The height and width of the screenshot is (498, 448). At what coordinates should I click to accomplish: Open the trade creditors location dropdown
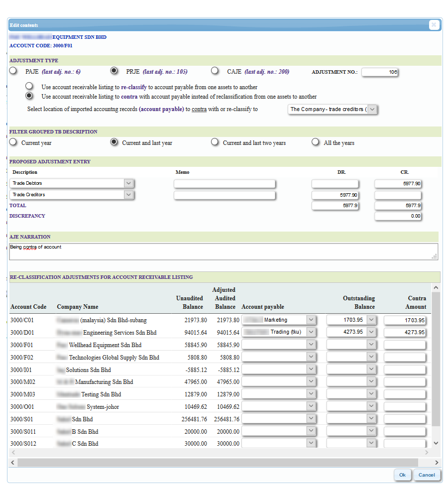click(372, 109)
